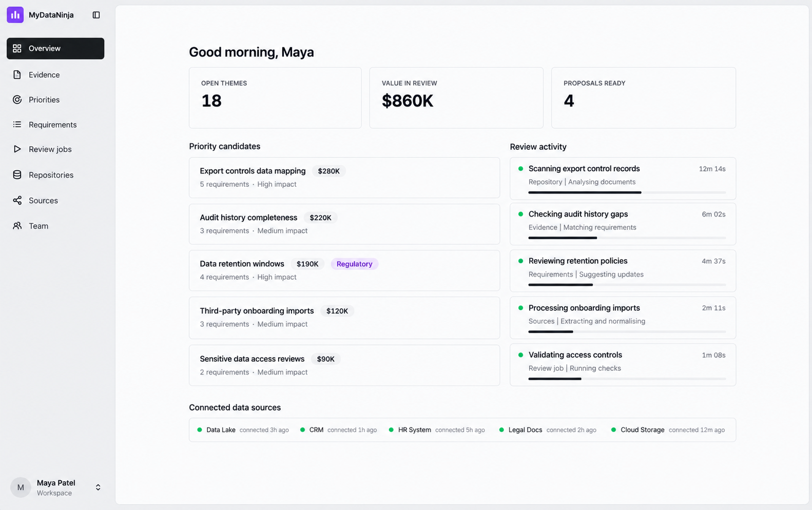Screen dimensions: 812x510
Task: Click the Evidence document icon
Action: pyautogui.click(x=17, y=75)
